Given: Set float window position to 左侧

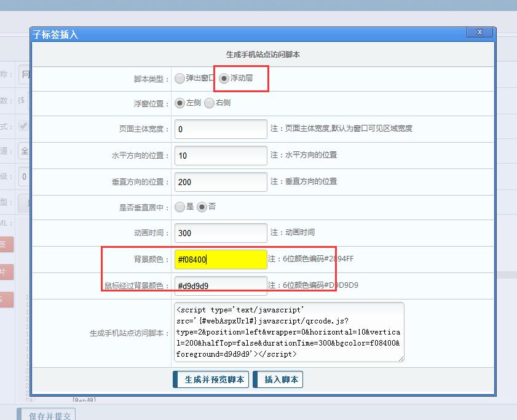Looking at the screenshot, I should (180, 103).
